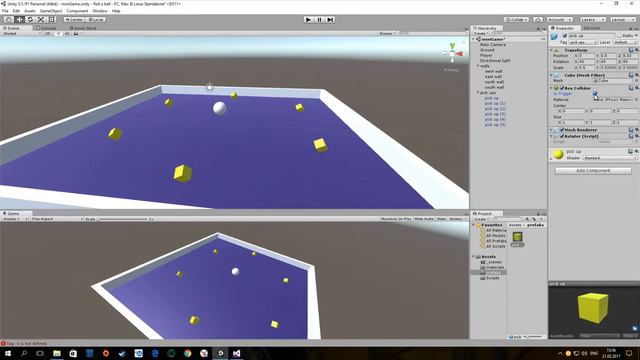Open the Create menu in Hierarchy panel
This screenshot has height=360, width=640.
pyautogui.click(x=480, y=33)
